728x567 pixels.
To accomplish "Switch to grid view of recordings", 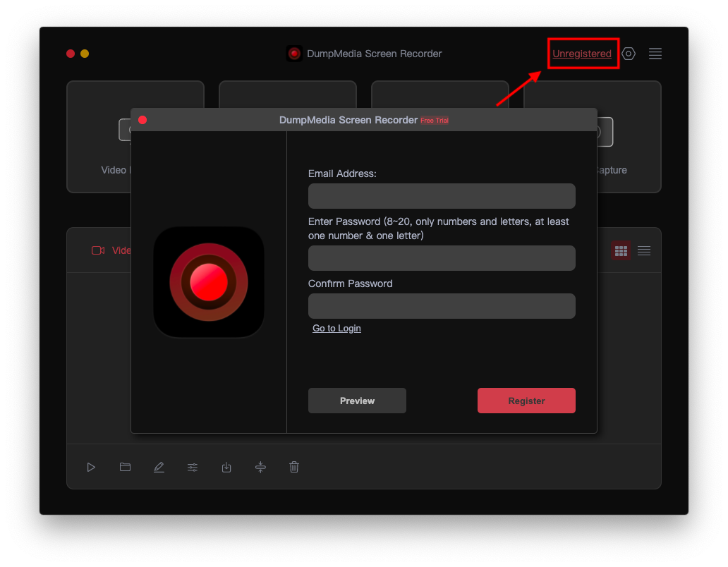I will click(x=621, y=250).
